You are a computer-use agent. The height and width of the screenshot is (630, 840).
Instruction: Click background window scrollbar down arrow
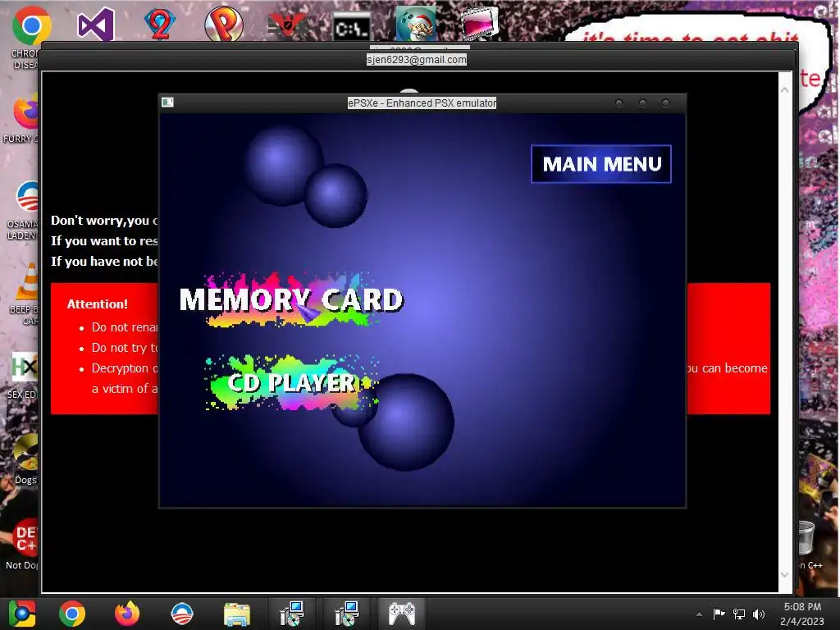pyautogui.click(x=784, y=575)
